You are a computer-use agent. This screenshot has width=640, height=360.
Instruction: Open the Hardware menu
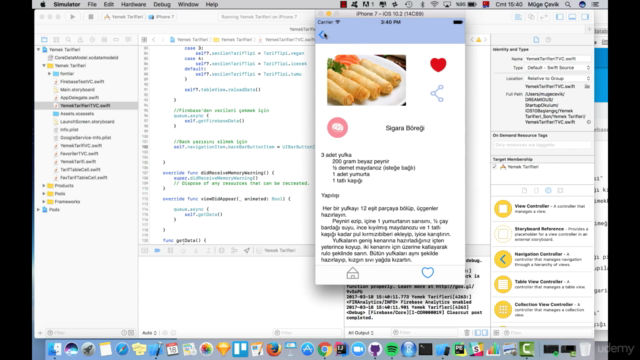tap(133, 4)
